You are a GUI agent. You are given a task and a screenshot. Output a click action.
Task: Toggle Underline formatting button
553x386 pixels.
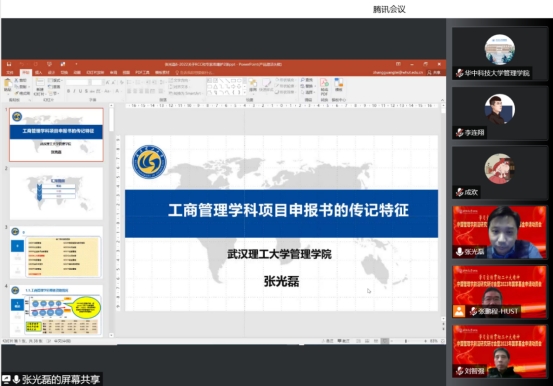point(80,91)
